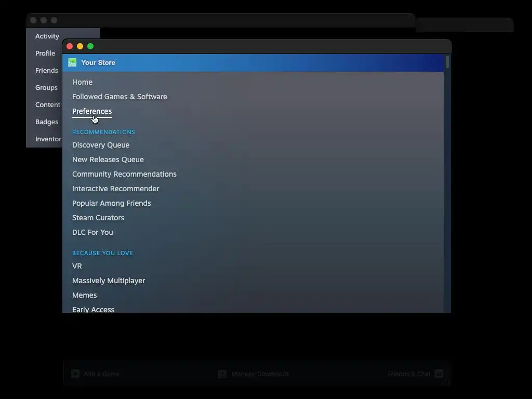
Task: Open the Discovery Queue
Action: coord(101,145)
